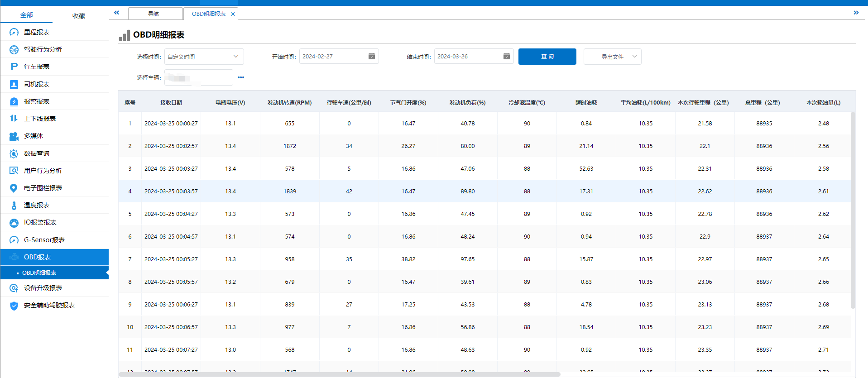Open the 里程报表 mileage report icon
Viewport: 868px width, 378px height.
(x=14, y=32)
